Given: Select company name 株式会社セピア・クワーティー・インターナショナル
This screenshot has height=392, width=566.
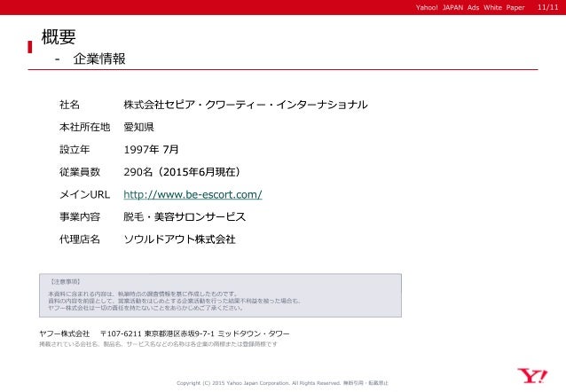Looking at the screenshot, I should pos(246,105).
